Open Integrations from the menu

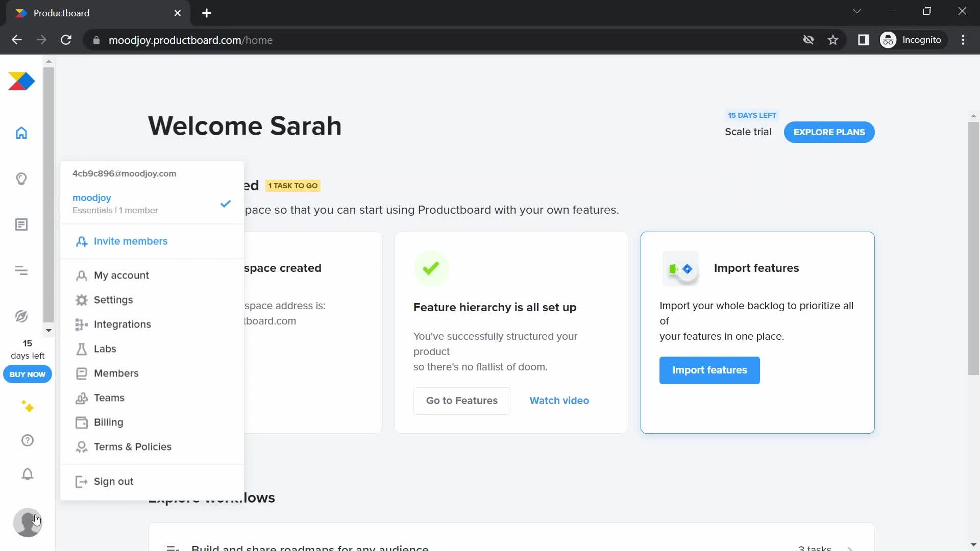click(x=152, y=324)
